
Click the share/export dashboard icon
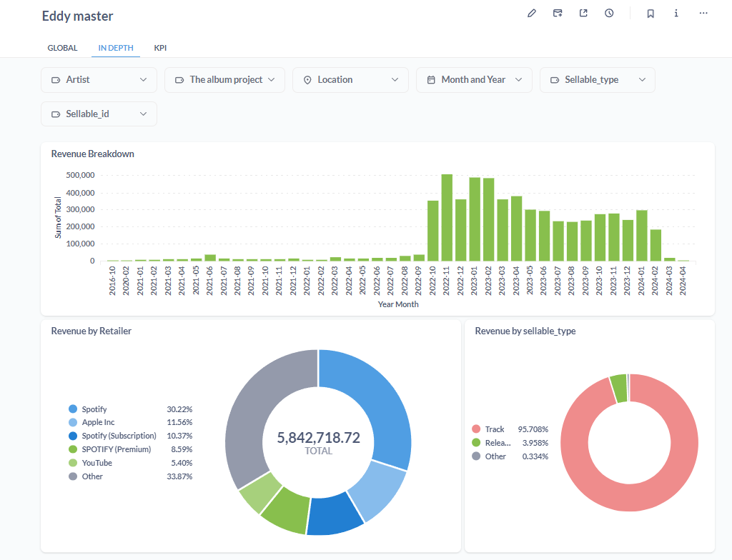click(583, 13)
